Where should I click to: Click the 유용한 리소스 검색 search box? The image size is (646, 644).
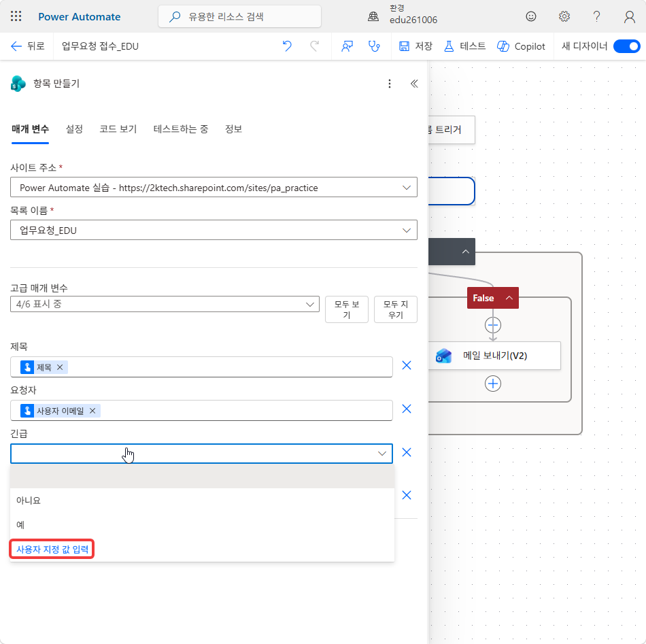(240, 16)
